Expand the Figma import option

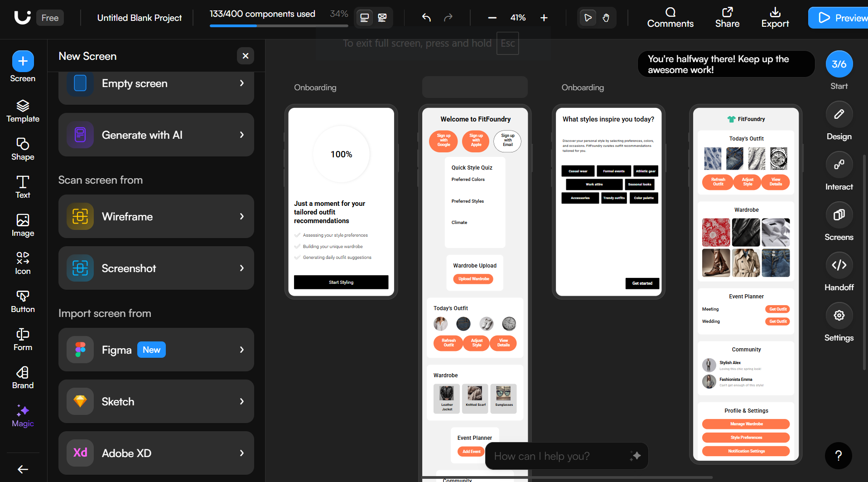point(156,350)
